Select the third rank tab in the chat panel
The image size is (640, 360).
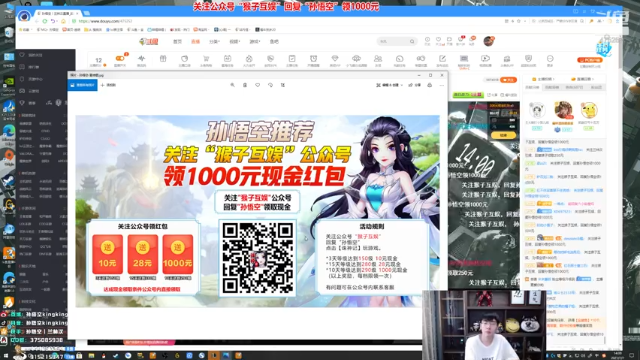pos(574,87)
